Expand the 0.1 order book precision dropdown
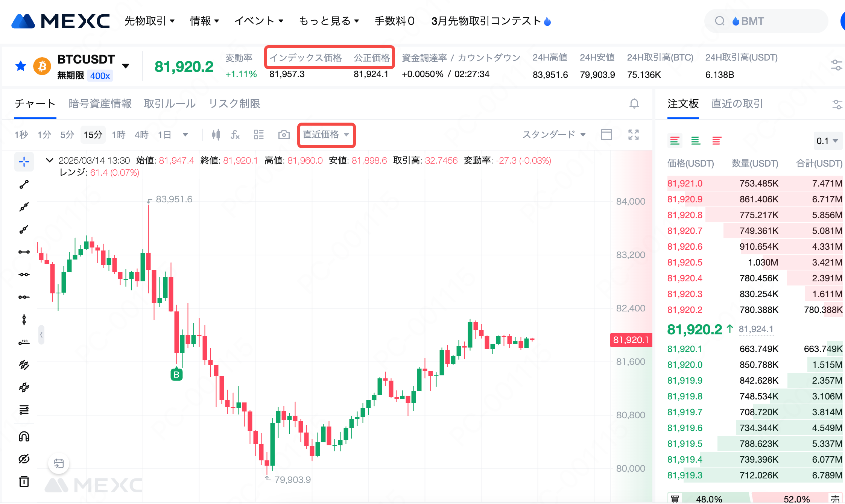 827,141
